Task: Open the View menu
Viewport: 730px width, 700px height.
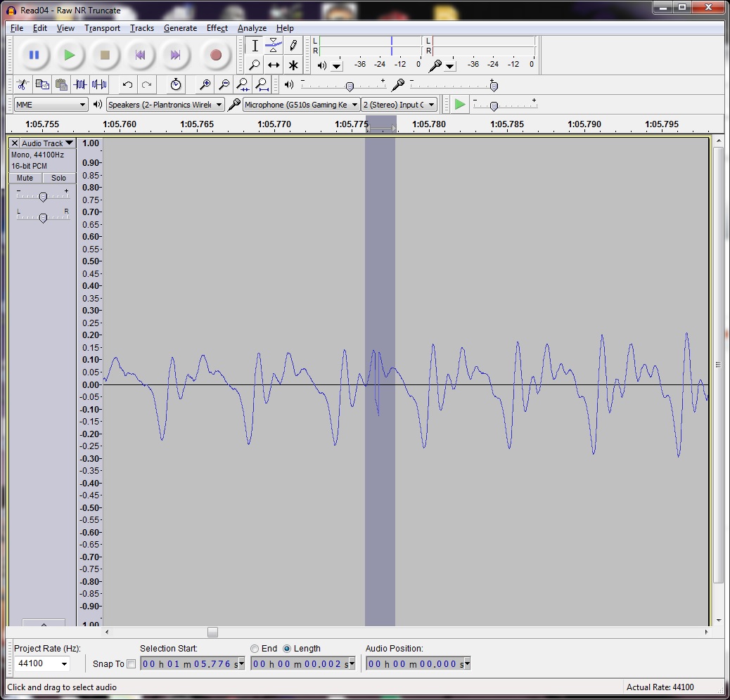Action: 65,28
